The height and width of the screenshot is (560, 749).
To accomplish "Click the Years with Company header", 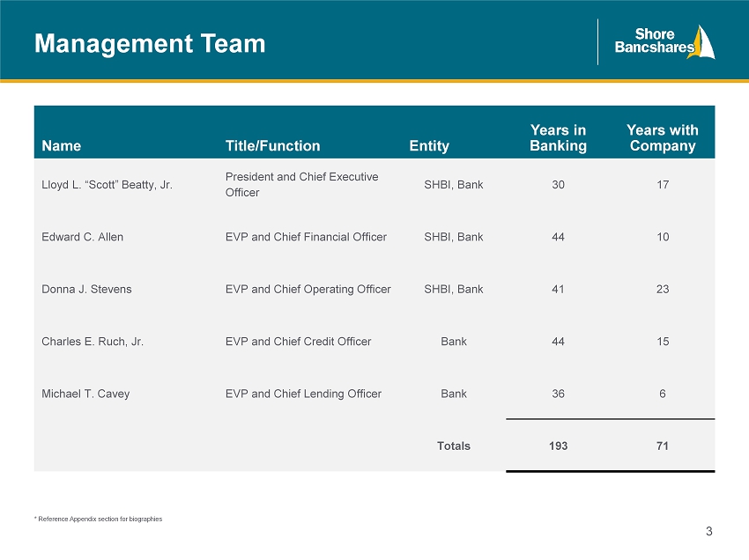I will tap(663, 137).
